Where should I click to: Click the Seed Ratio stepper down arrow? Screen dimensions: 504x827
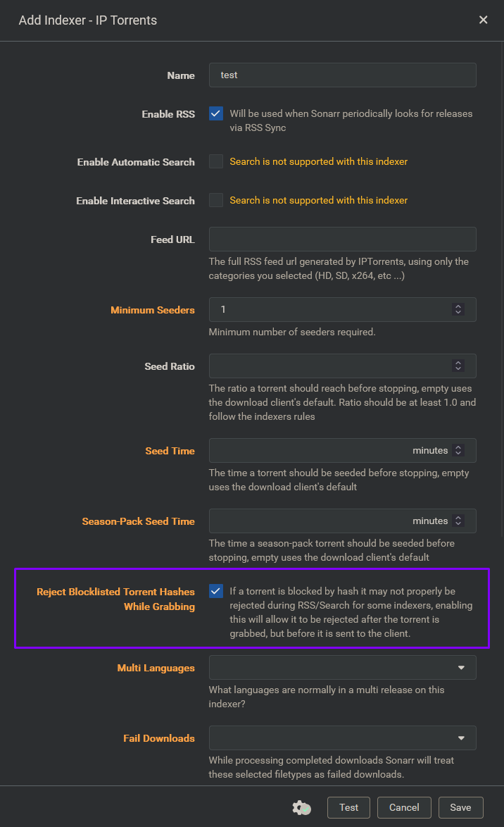tap(458, 369)
